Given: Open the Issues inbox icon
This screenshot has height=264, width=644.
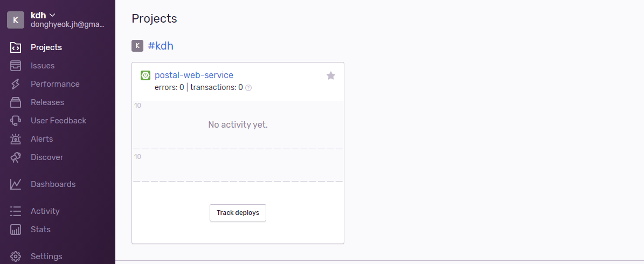Looking at the screenshot, I should (x=16, y=66).
